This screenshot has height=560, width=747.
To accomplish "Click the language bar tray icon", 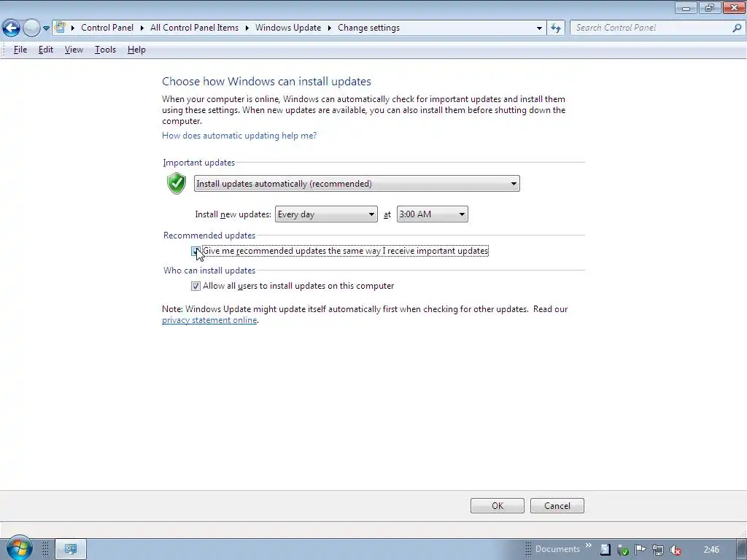I will (605, 550).
